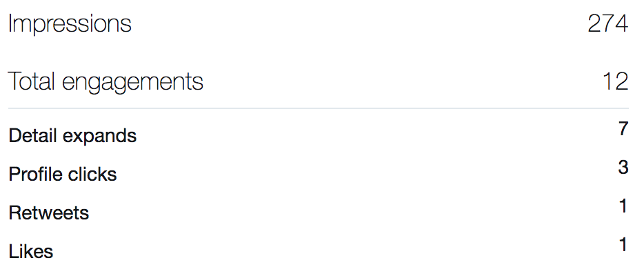Screen dimensions: 644x276
Task: Click the word Total in Total engagements
Action: [32, 82]
